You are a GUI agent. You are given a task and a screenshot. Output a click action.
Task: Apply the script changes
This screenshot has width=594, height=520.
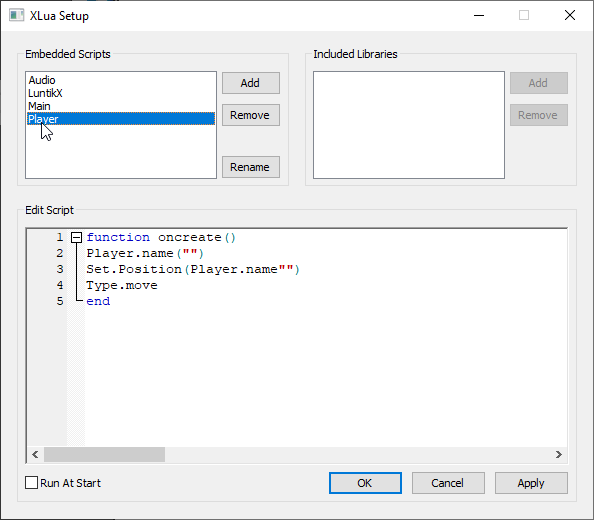pyautogui.click(x=531, y=483)
